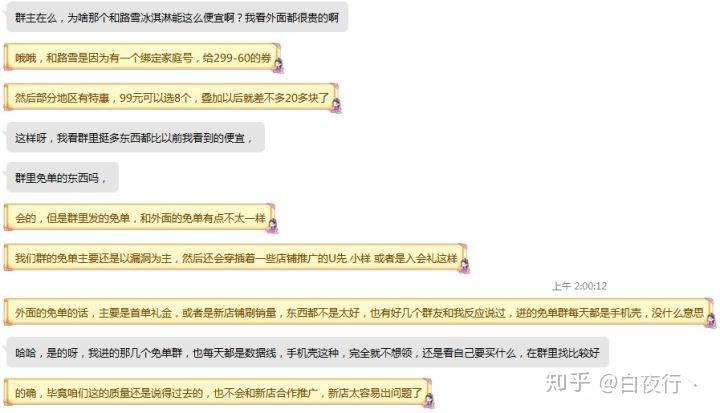Click the avatar icon on 漏洞为主 message
The image size is (720, 413).
465,266
